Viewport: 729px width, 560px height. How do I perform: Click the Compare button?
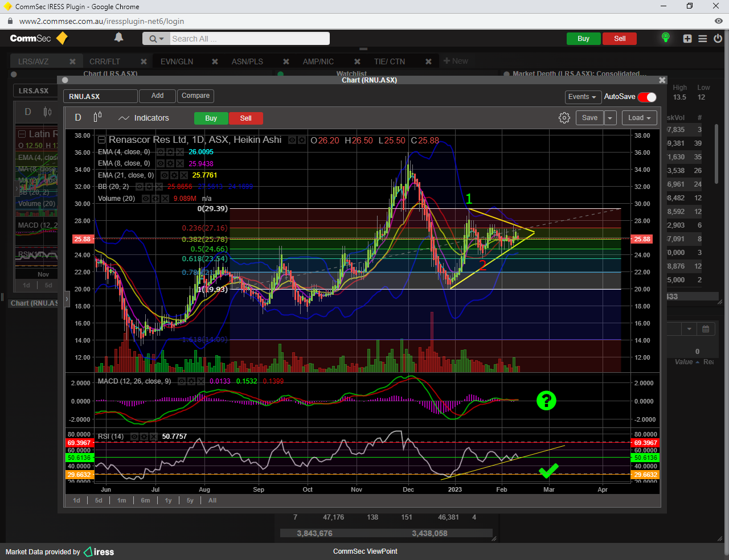tap(195, 96)
